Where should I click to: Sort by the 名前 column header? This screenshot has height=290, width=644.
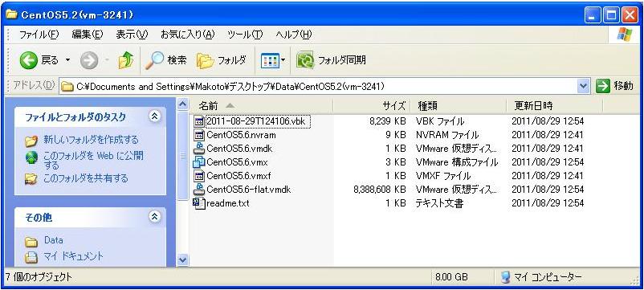pyautogui.click(x=261, y=105)
